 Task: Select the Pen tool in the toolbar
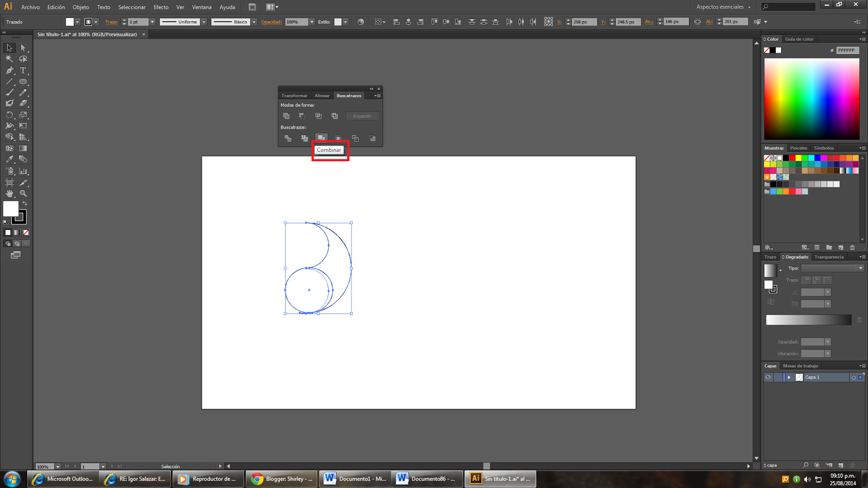9,70
